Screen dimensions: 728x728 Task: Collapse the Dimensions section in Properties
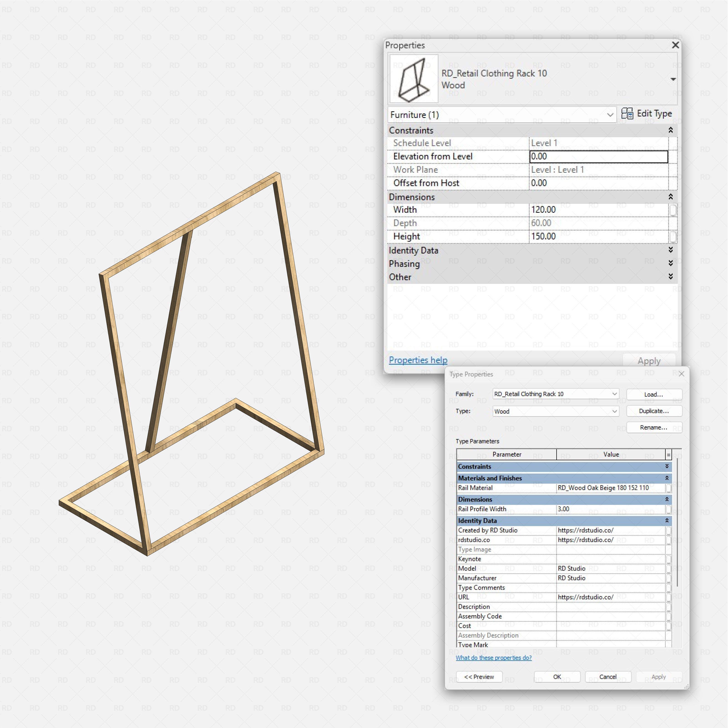pyautogui.click(x=671, y=197)
